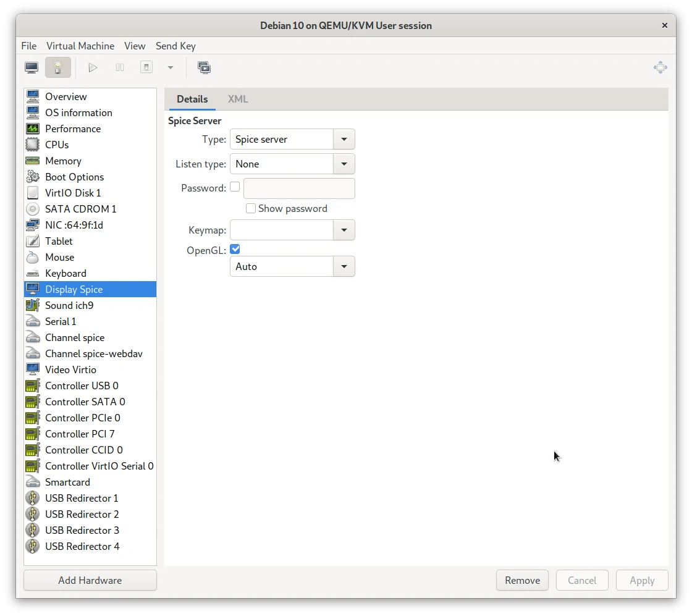Image resolution: width=692 pixels, height=616 pixels.
Task: Toggle the hardware details lightbulb icon
Action: (x=58, y=67)
